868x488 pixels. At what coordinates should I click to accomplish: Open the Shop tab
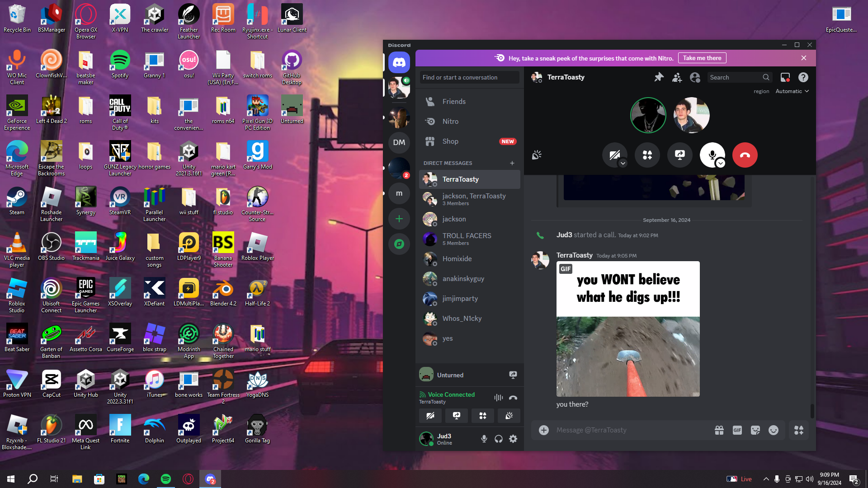pyautogui.click(x=450, y=141)
